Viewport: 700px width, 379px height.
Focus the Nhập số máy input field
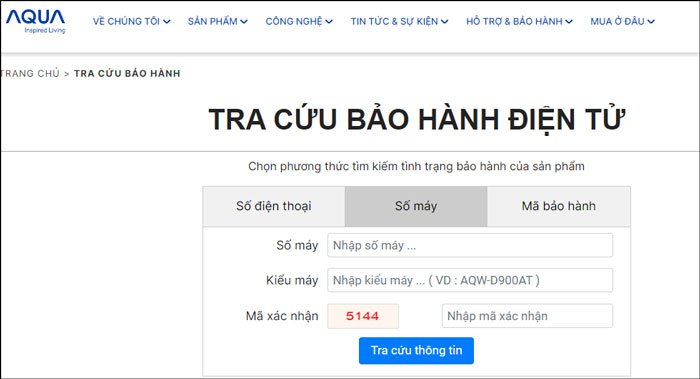pyautogui.click(x=470, y=245)
